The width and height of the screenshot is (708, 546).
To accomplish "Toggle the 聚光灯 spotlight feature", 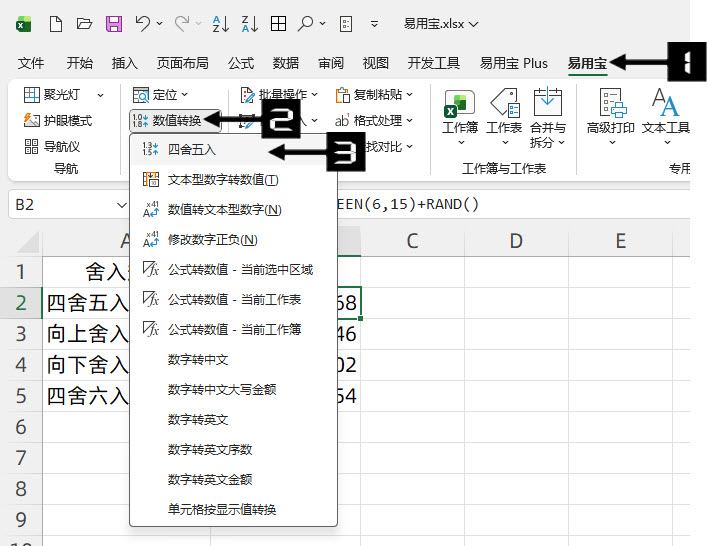I will (63, 94).
